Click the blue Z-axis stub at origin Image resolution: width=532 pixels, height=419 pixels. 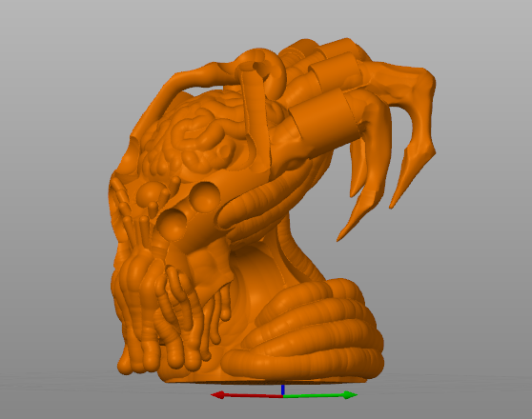pos(282,389)
